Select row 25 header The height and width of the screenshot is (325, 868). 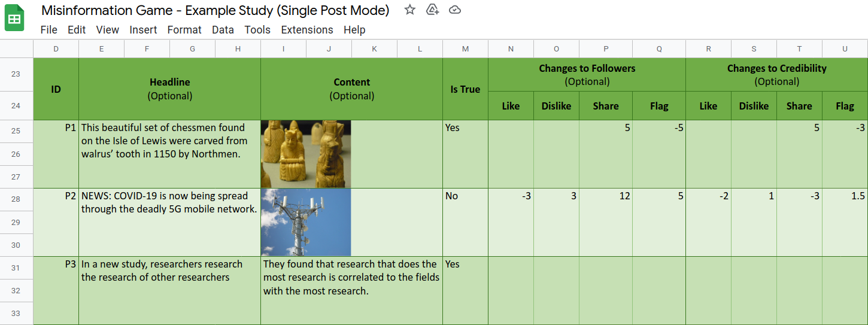[x=16, y=131]
